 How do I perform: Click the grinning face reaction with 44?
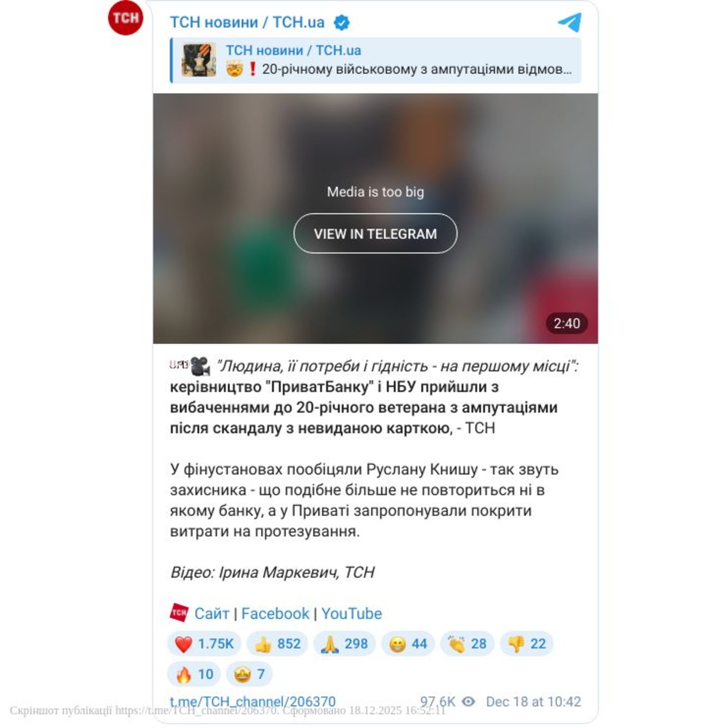[408, 644]
